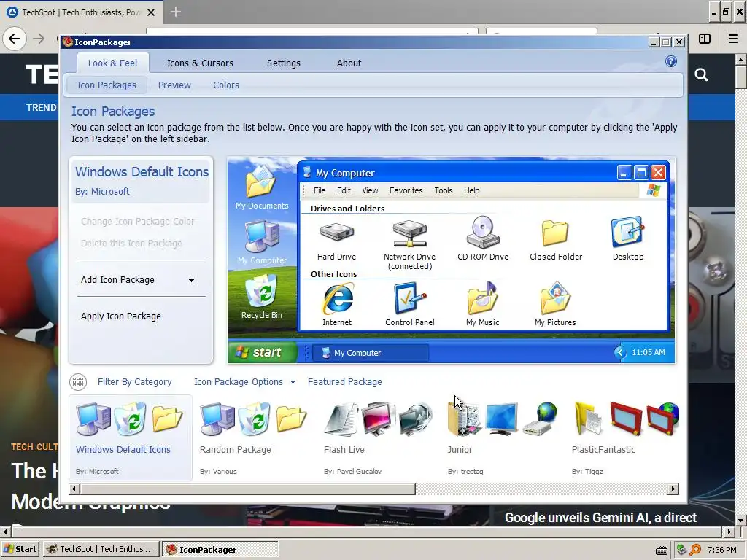Image resolution: width=747 pixels, height=560 pixels.
Task: Click the 7:36 PM system clock
Action: coord(721,550)
